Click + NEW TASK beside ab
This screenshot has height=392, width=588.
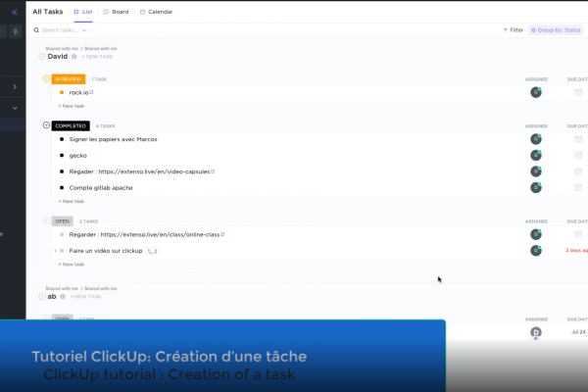tap(86, 297)
